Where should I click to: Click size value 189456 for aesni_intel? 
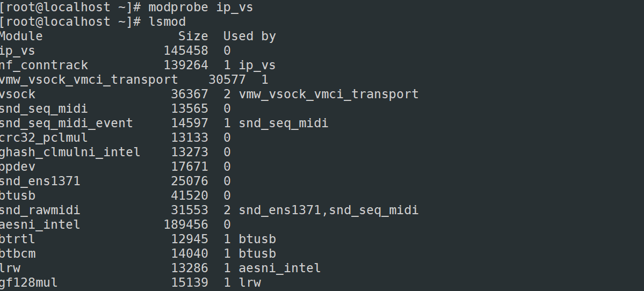186,224
